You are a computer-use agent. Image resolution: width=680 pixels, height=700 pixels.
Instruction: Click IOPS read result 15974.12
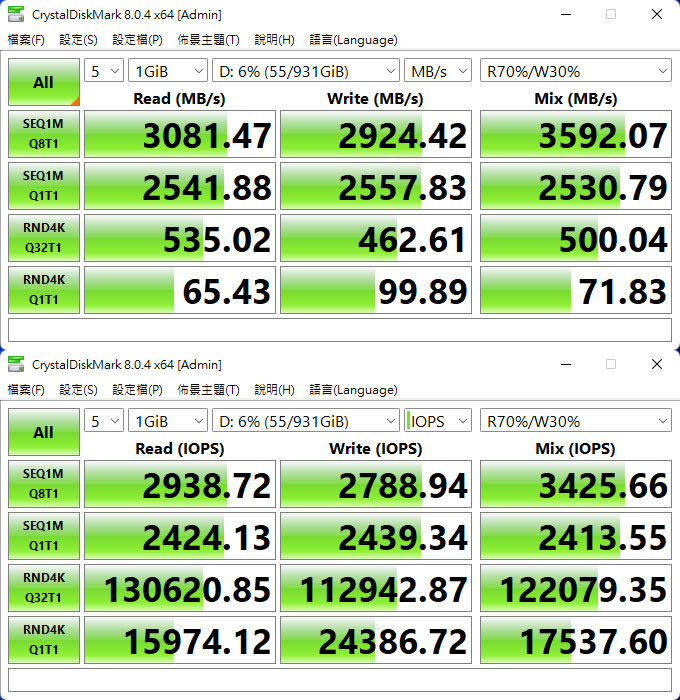tap(180, 640)
